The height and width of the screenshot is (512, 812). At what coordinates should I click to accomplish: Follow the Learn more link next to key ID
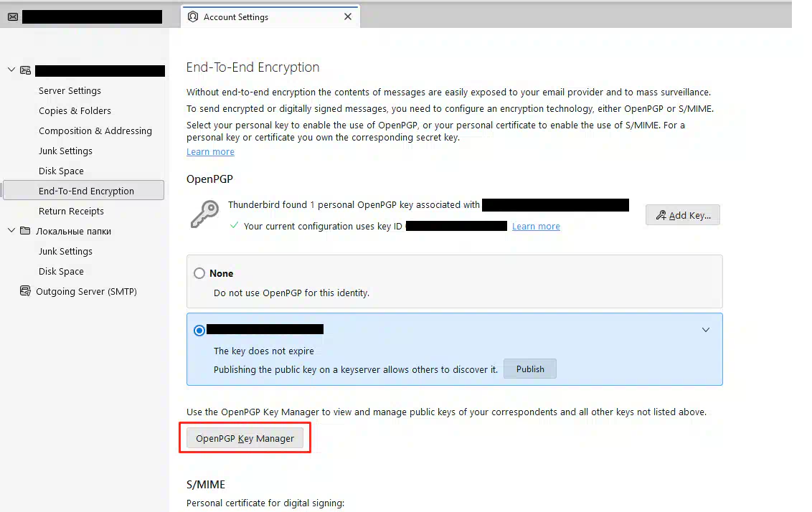point(536,226)
